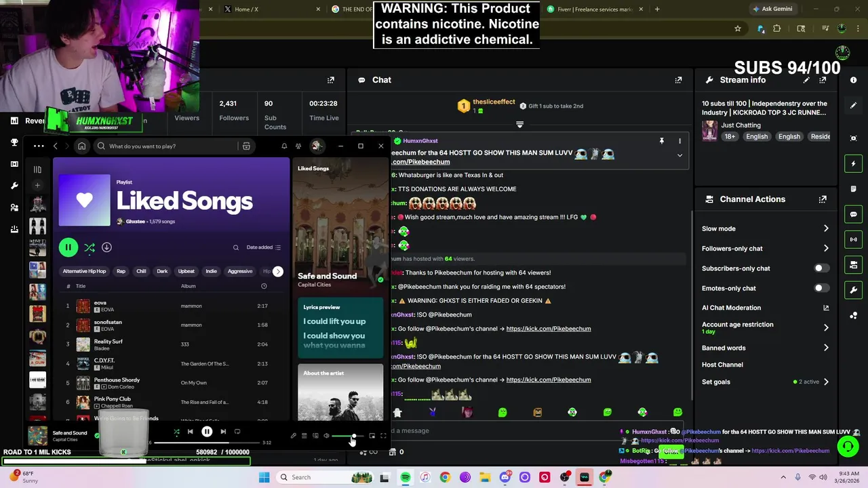Filter by Rap genre chip
Viewport: 868px width, 488px height.
[121, 271]
